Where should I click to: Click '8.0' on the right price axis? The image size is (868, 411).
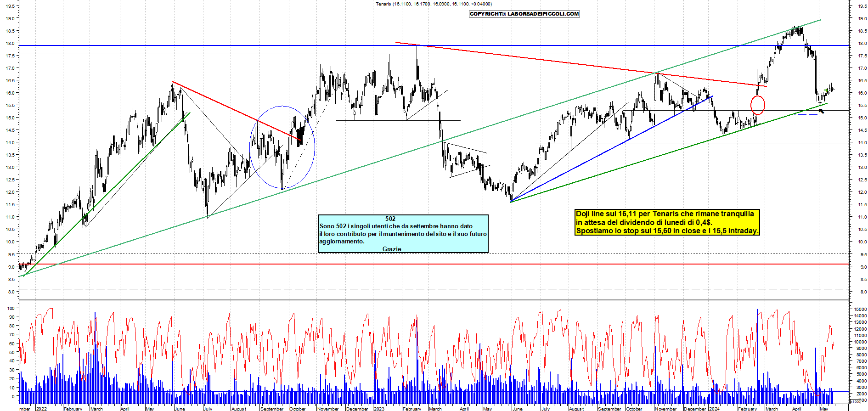863,292
